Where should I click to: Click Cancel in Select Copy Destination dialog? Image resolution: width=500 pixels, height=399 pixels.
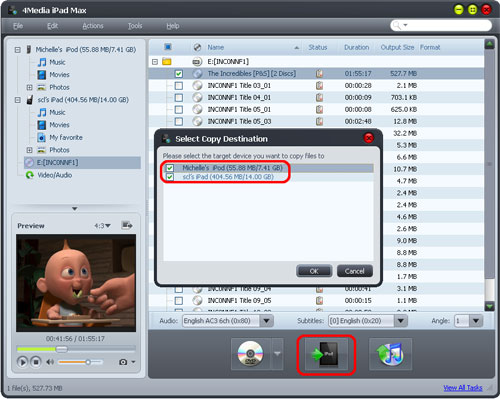[x=354, y=271]
